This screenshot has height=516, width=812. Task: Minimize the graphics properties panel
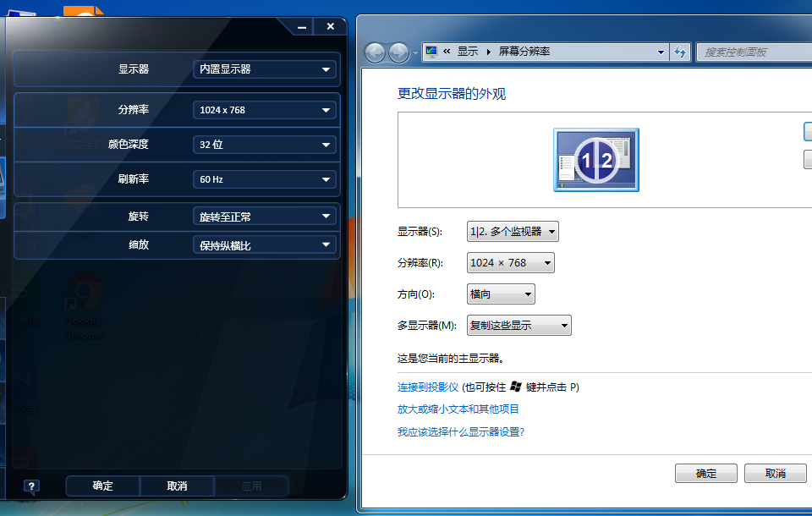click(x=303, y=27)
